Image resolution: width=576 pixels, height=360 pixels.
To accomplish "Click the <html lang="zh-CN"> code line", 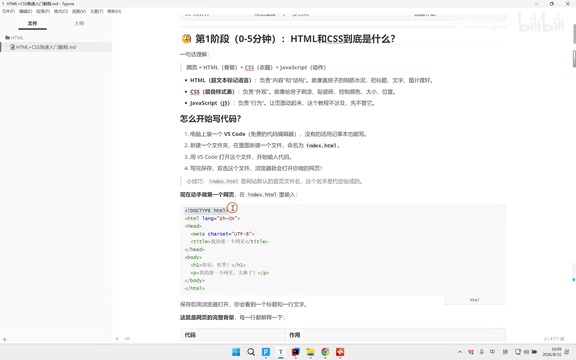I will [x=212, y=218].
